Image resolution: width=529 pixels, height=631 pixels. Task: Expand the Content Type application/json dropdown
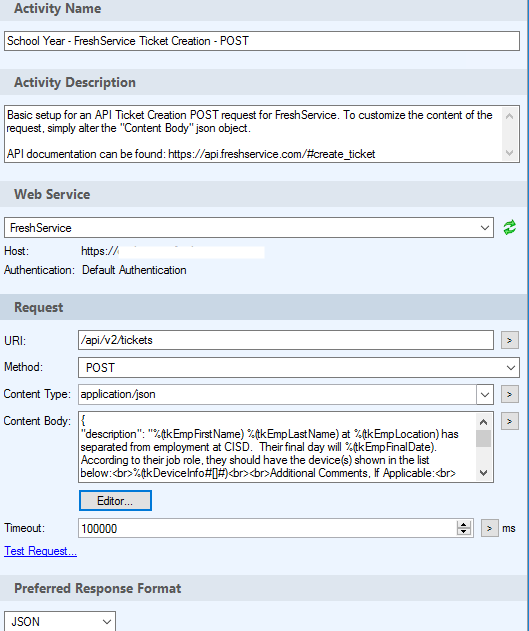pos(485,394)
